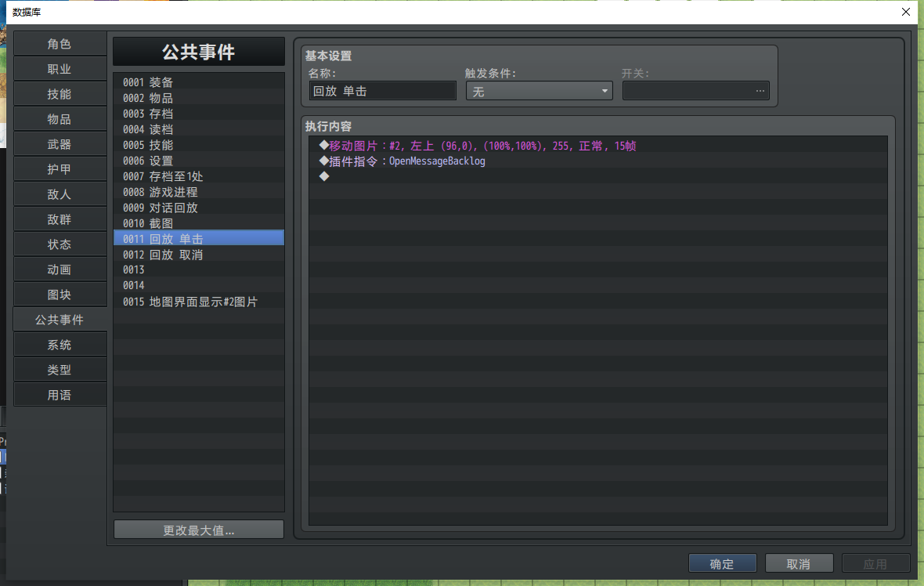Screen dimensions: 924x586
Task: Switch to the 图块 tab
Action: pos(60,295)
